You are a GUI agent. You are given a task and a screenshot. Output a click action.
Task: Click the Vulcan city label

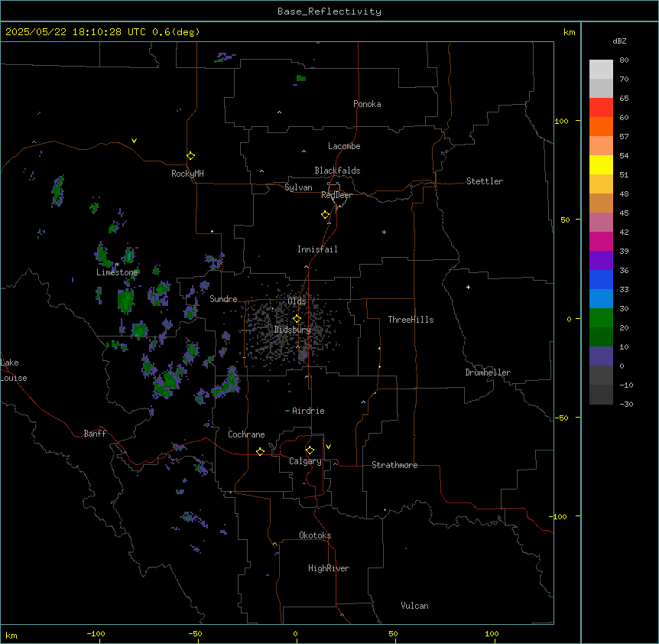[414, 606]
